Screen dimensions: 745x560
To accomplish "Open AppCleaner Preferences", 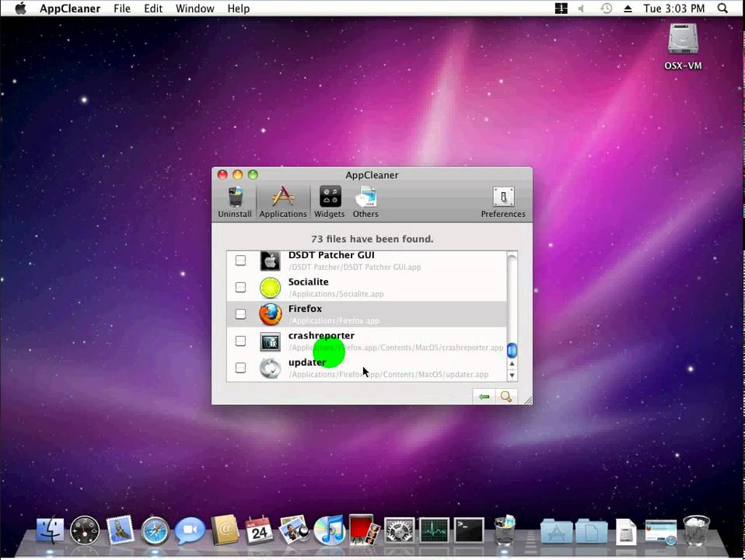I will 503,202.
